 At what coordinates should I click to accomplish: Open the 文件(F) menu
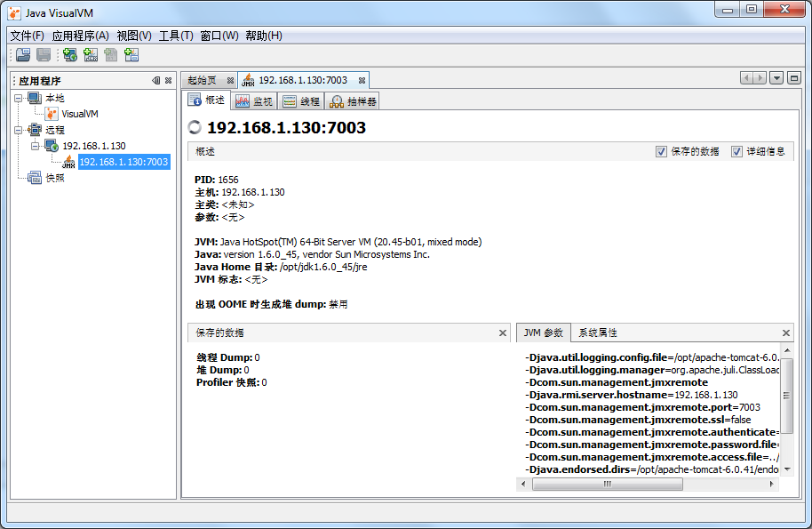pos(27,36)
